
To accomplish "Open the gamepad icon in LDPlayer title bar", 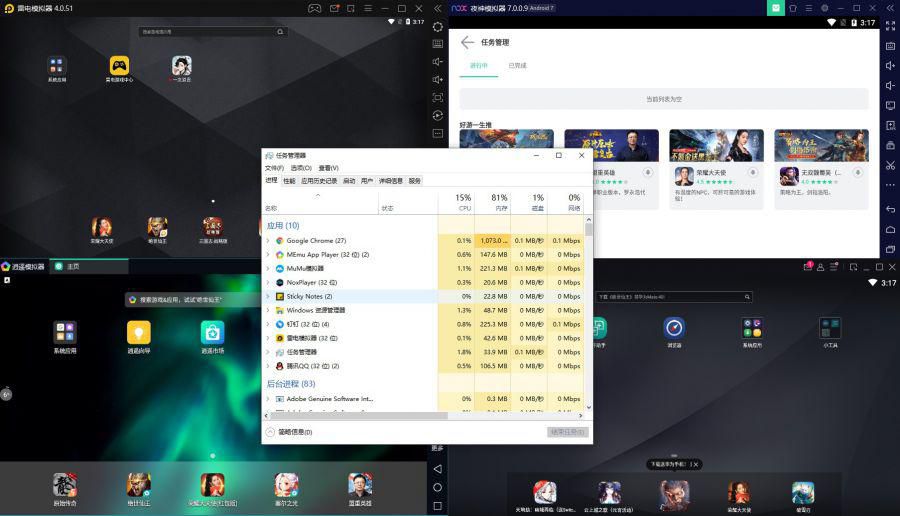I will pyautogui.click(x=315, y=8).
